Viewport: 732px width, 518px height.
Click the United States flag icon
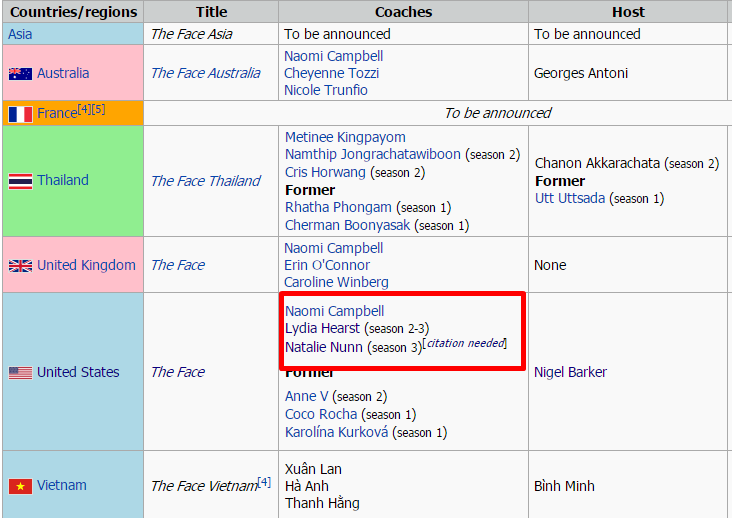click(x=21, y=372)
